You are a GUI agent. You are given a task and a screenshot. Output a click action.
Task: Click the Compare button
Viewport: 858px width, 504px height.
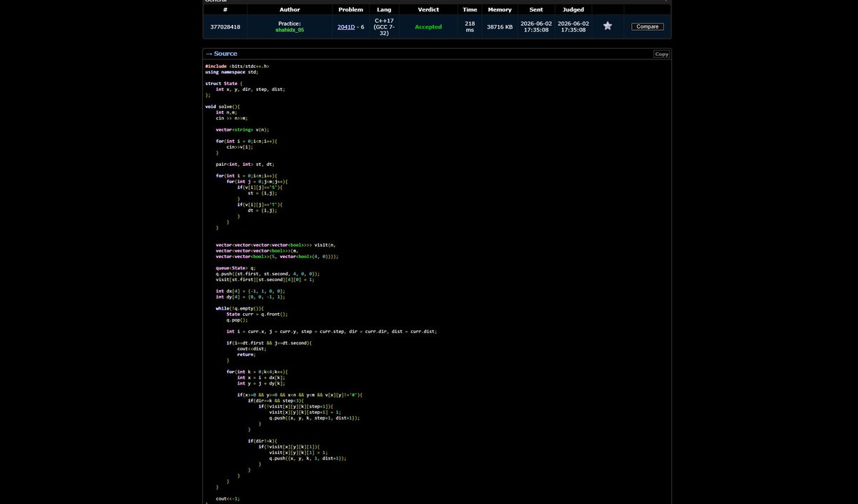[647, 26]
